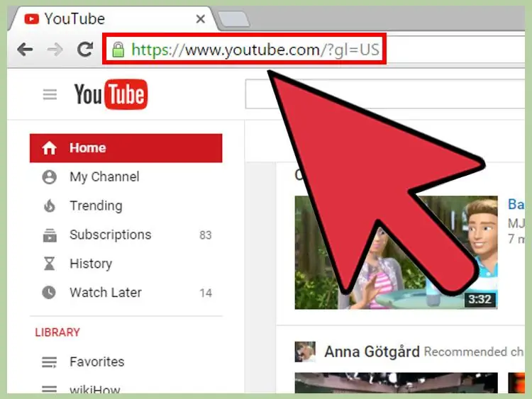This screenshot has width=532, height=399.
Task: Open the 3:32 cartoon video thumbnail
Action: click(x=396, y=252)
